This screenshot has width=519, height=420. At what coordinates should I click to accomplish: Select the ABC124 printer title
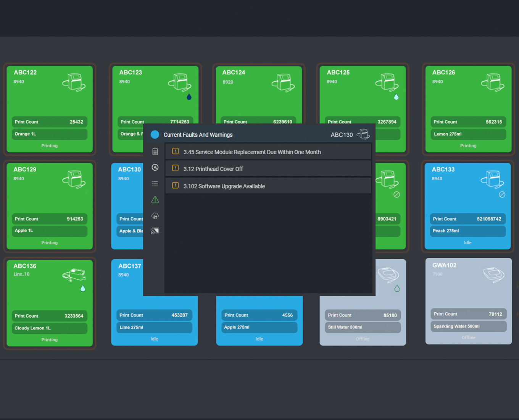(234, 73)
